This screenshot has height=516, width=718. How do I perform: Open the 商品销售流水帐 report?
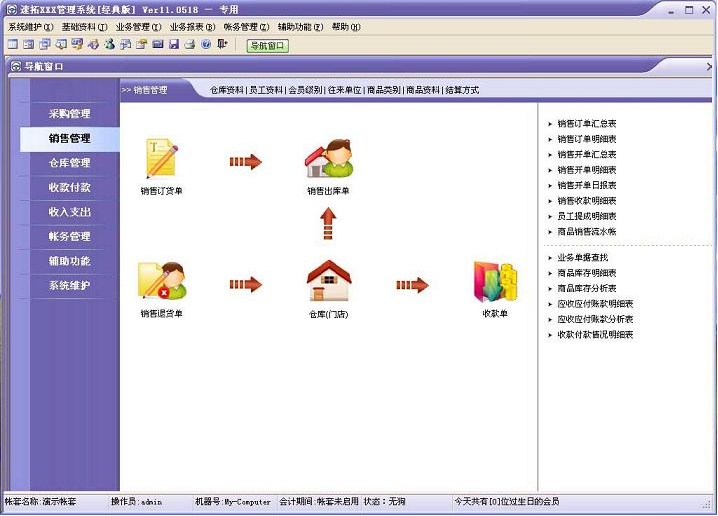coord(587,232)
